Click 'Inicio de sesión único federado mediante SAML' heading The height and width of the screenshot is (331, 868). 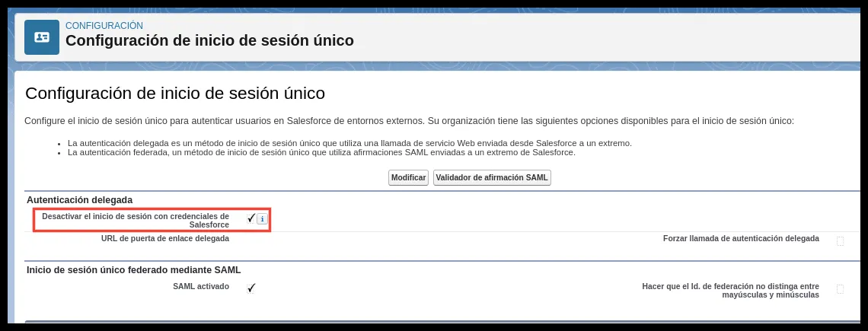pos(133,270)
